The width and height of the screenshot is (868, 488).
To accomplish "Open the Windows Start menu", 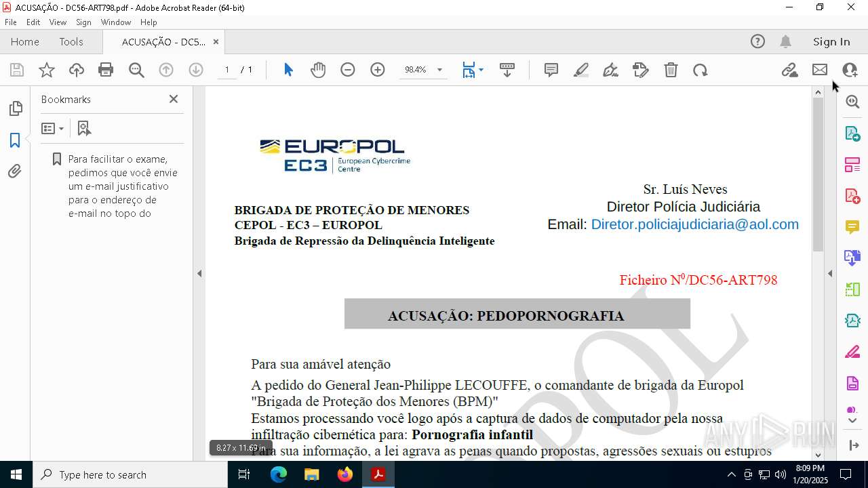I will (x=16, y=474).
